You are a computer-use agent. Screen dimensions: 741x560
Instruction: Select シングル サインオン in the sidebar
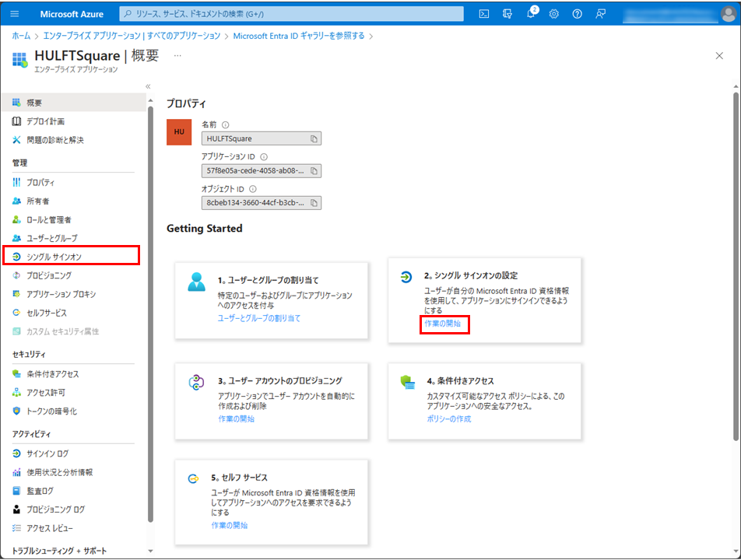(x=54, y=257)
